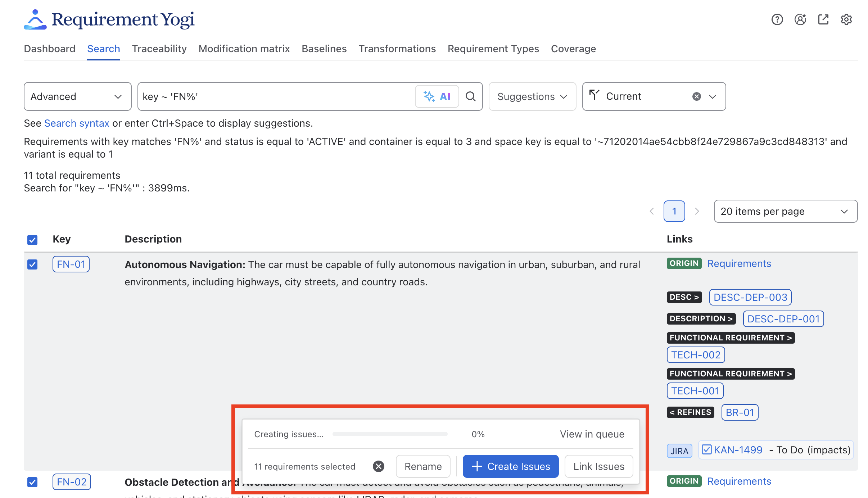Open the help question mark icon

777,19
